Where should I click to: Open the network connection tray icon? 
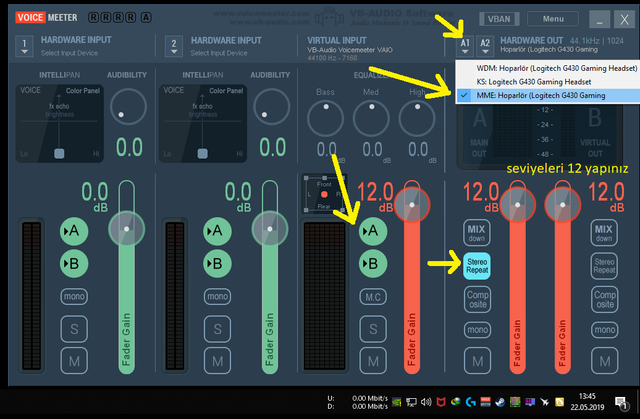(x=411, y=402)
